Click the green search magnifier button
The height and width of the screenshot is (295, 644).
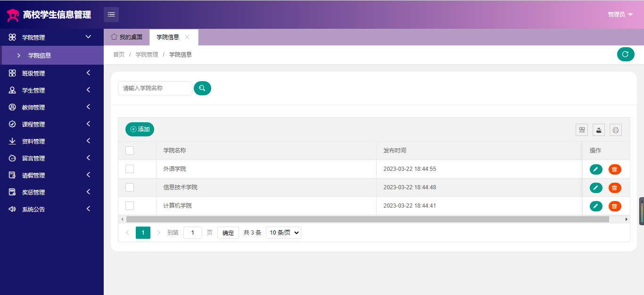[202, 88]
